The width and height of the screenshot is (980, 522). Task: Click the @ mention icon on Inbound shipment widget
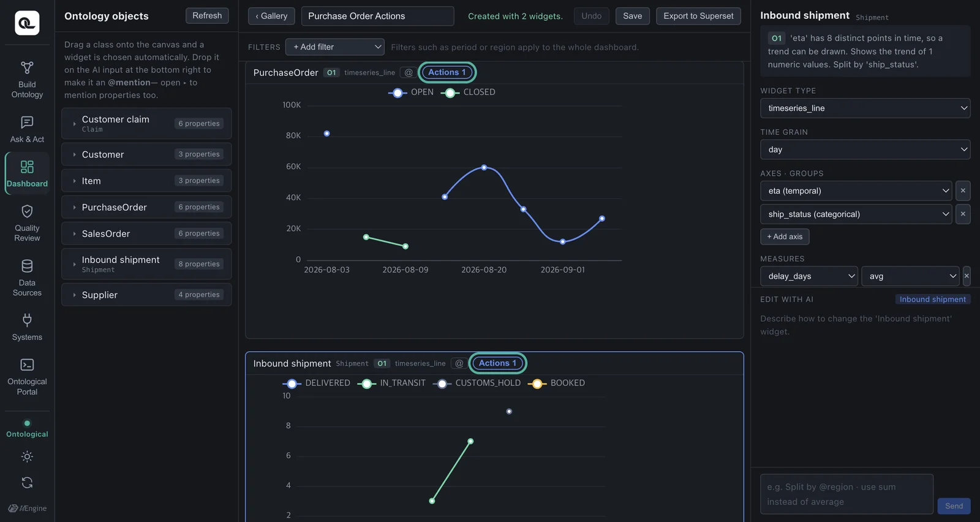[x=459, y=363]
